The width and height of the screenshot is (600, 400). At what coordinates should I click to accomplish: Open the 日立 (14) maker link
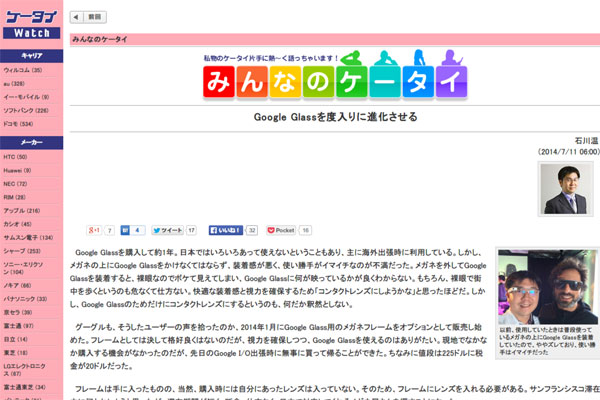(x=15, y=339)
